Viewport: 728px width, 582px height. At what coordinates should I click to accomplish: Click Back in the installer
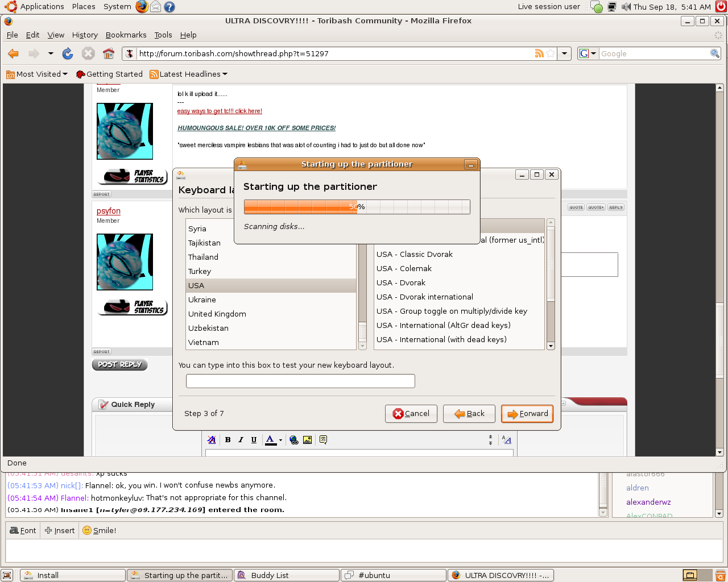(x=469, y=414)
